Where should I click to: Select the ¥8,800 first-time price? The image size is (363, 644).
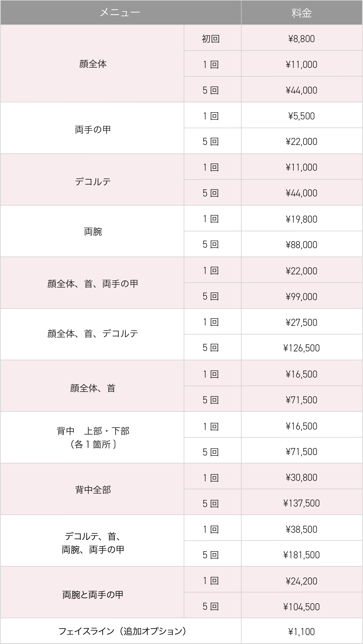(x=301, y=39)
